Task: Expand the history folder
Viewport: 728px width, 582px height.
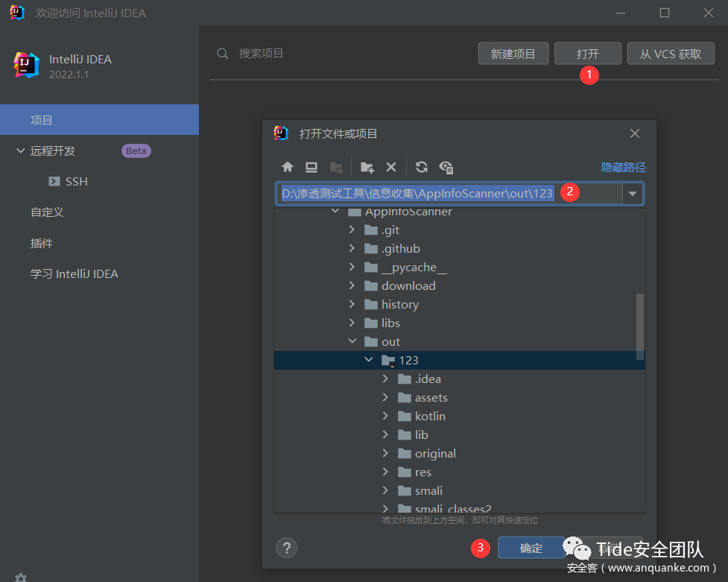Action: [x=352, y=304]
